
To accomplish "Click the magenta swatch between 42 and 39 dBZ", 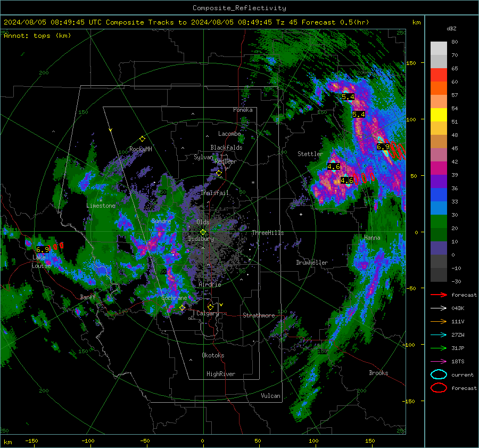I will [439, 168].
